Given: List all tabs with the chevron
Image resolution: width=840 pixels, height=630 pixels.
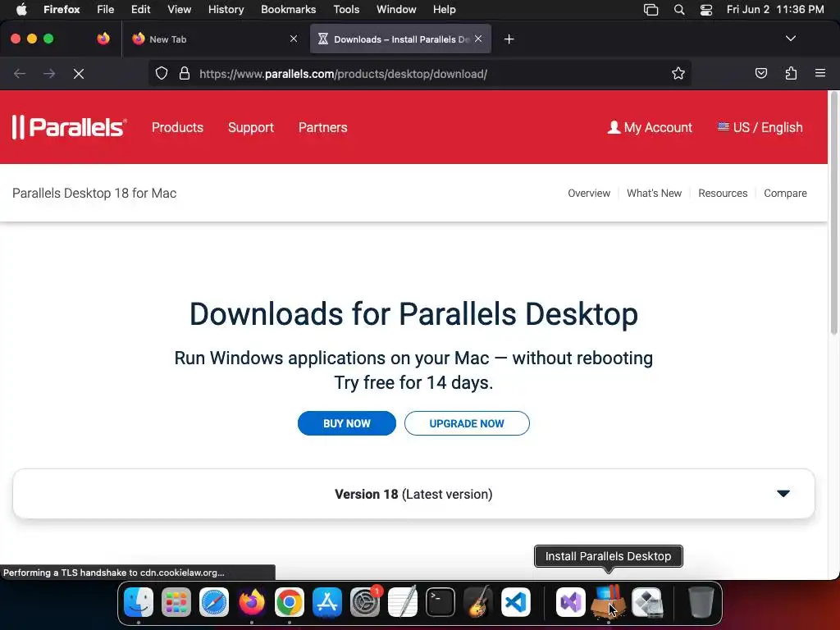Looking at the screenshot, I should 790,39.
